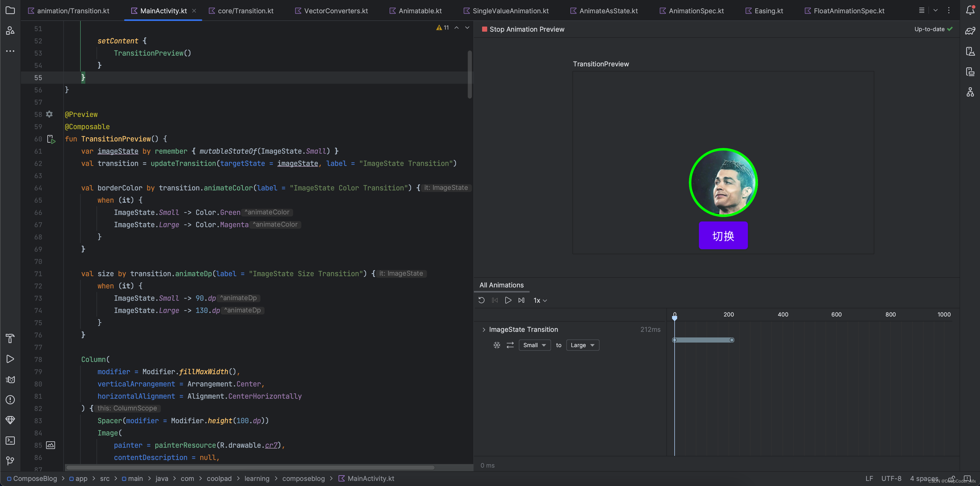
Task: Click the play button in animation preview
Action: pos(508,300)
